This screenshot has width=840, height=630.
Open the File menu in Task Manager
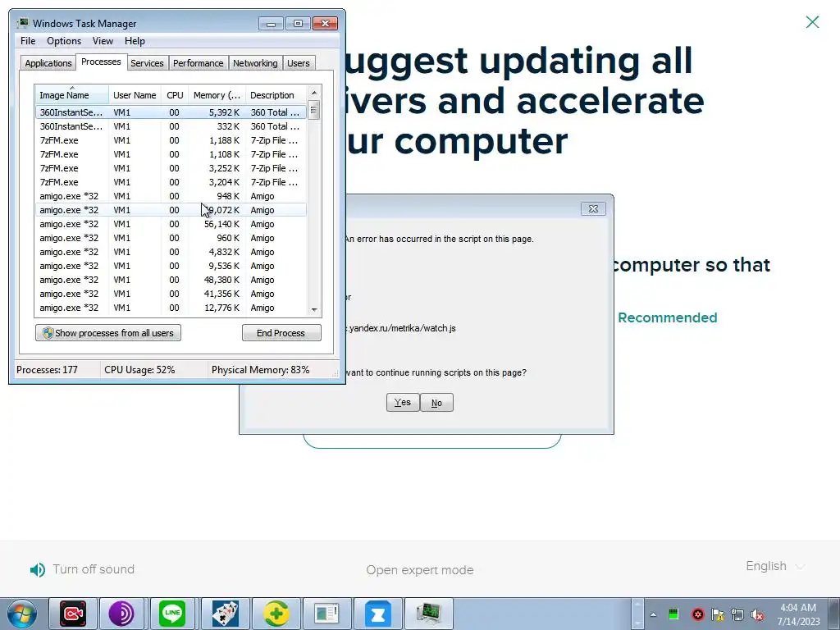pyautogui.click(x=28, y=41)
